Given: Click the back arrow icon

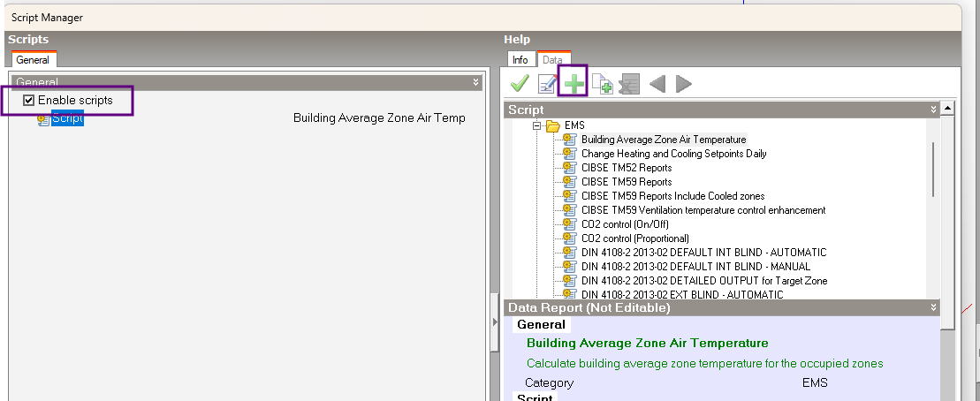Looking at the screenshot, I should pyautogui.click(x=657, y=84).
